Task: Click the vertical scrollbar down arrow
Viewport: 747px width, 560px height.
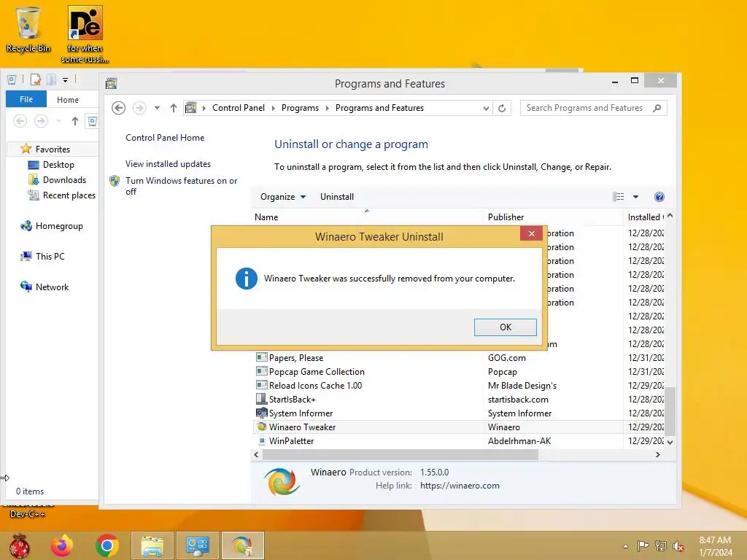Action: click(x=670, y=442)
